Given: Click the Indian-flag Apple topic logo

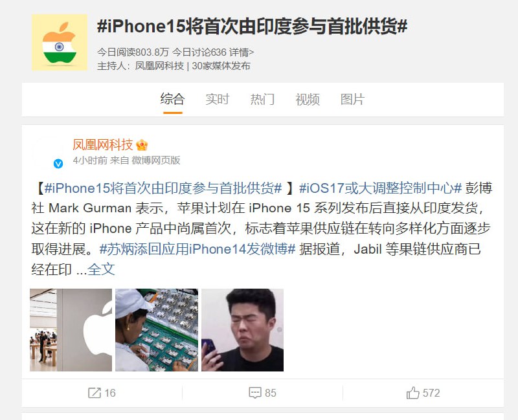Looking at the screenshot, I should point(60,42).
